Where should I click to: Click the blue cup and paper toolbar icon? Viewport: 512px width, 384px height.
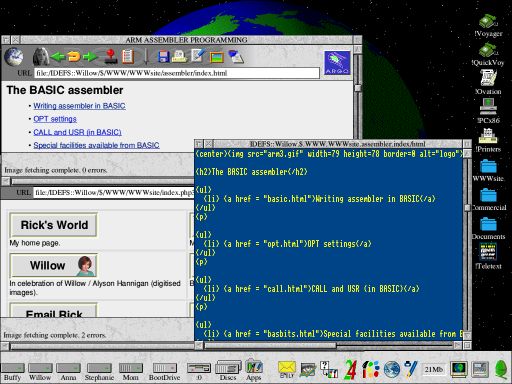(x=236, y=56)
